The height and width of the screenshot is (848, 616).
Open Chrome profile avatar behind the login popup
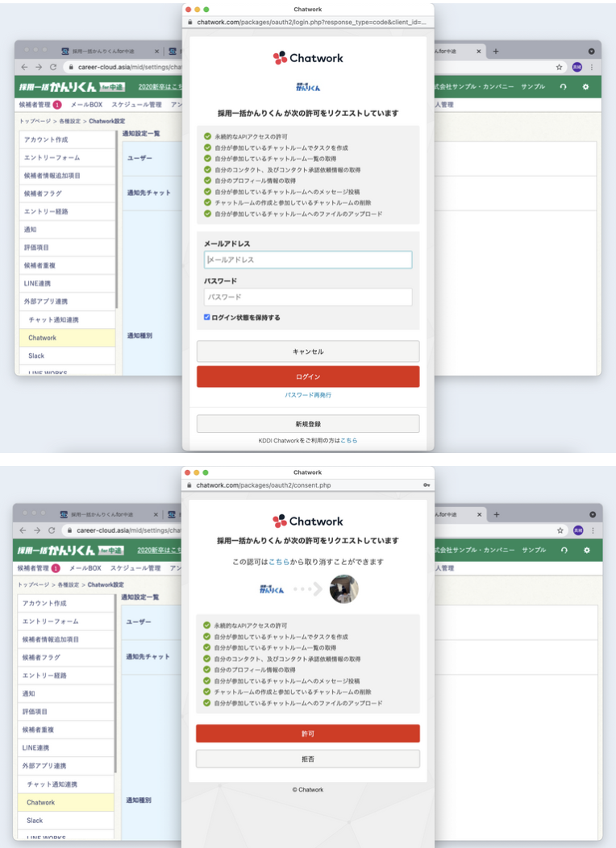(x=577, y=67)
